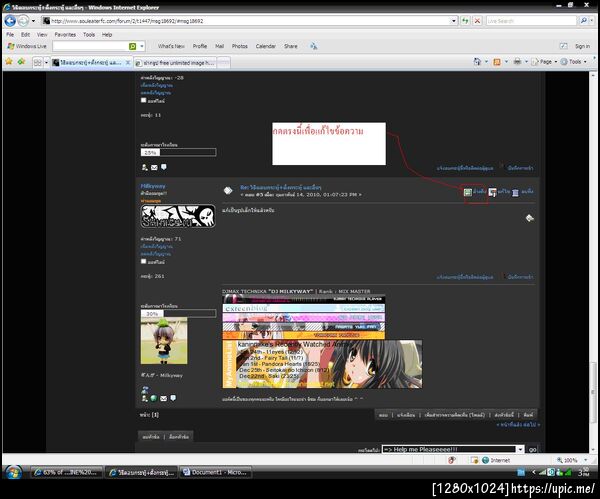Click the Windows Live toolbar search field

(90, 46)
